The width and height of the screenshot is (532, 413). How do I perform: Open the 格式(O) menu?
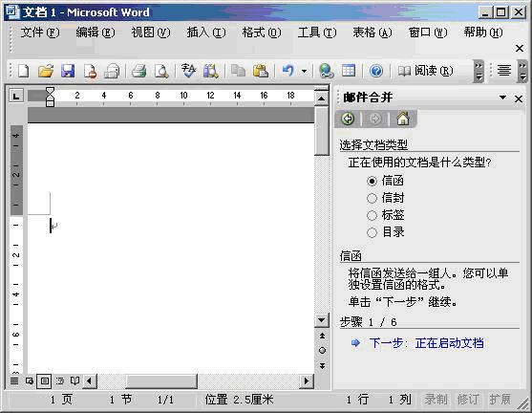click(x=262, y=33)
